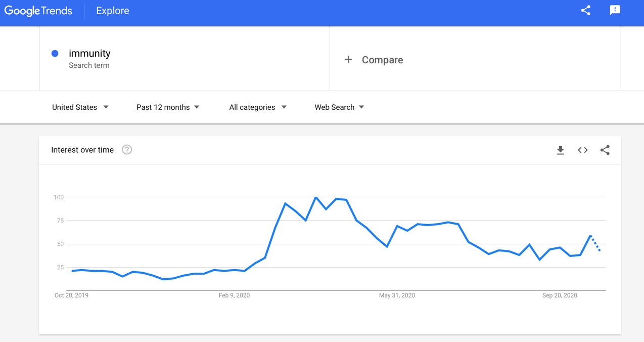The height and width of the screenshot is (342, 644).
Task: Open the Web Search type dropdown
Action: tap(339, 107)
